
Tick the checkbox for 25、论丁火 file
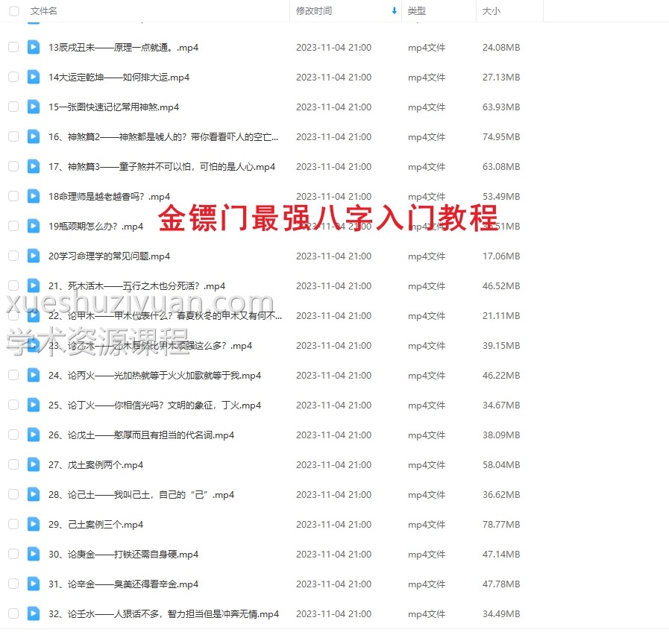tap(13, 405)
